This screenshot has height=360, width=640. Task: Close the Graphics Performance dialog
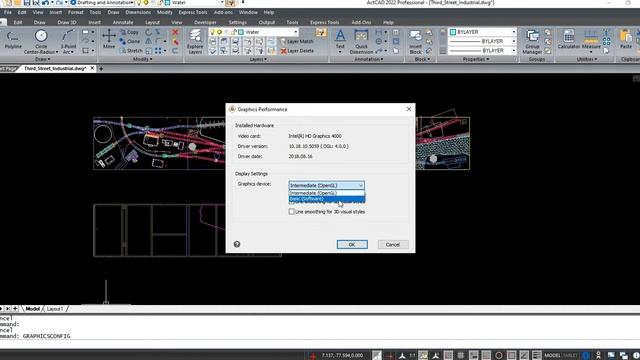point(409,109)
